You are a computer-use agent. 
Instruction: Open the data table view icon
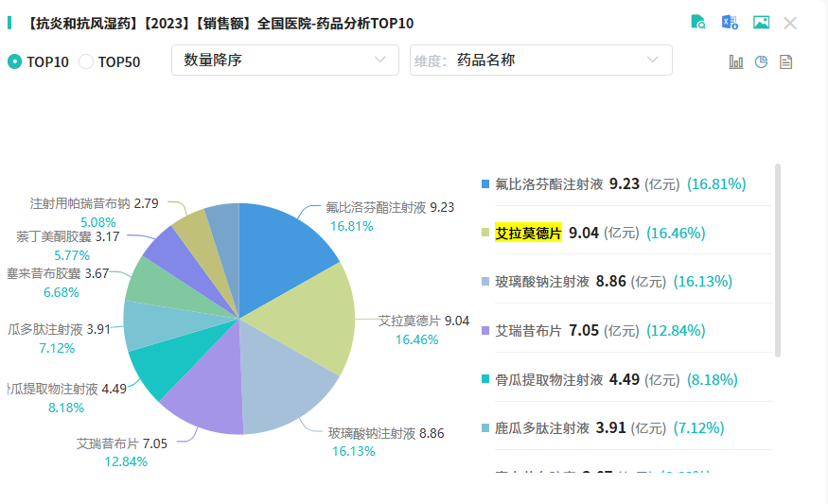tap(785, 61)
